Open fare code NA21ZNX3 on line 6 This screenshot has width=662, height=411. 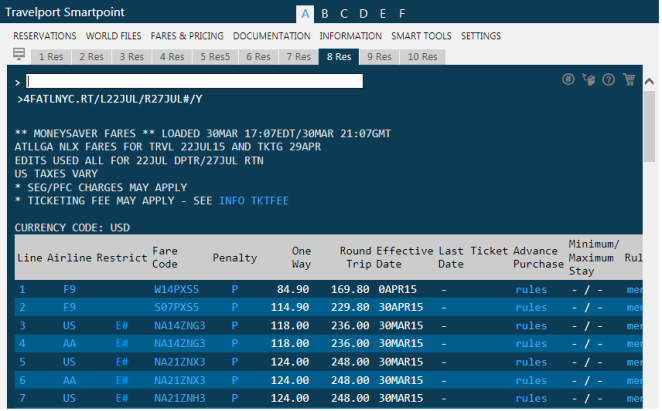(179, 380)
